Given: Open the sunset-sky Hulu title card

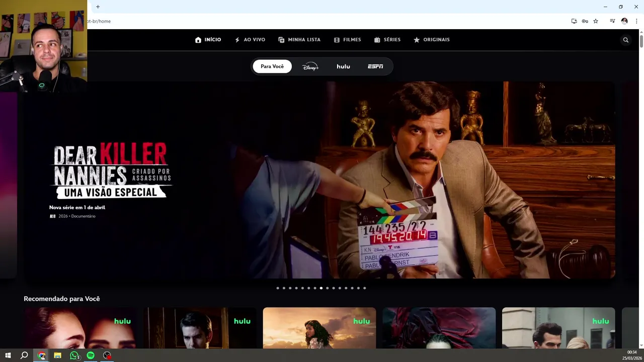Looking at the screenshot, I should pos(319,328).
